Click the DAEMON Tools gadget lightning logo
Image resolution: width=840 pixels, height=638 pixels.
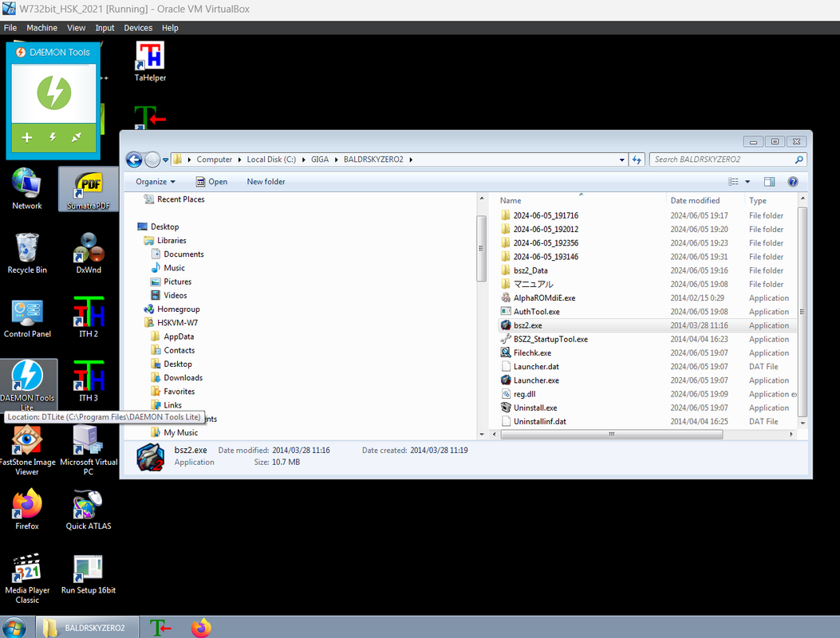pyautogui.click(x=54, y=93)
